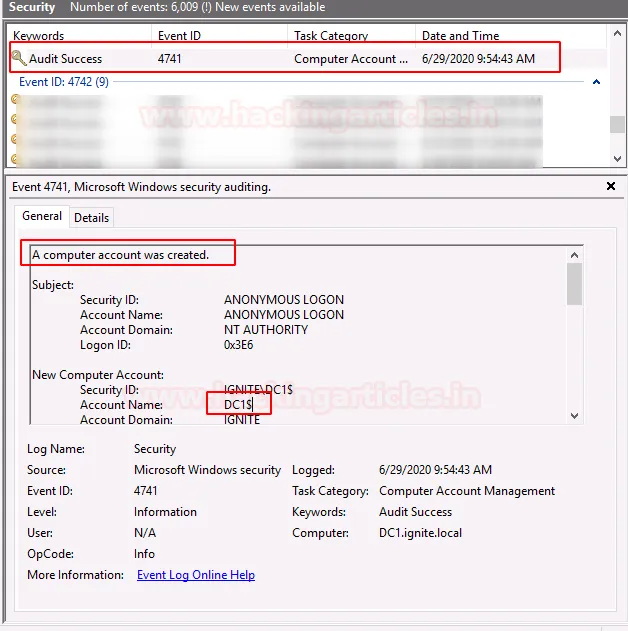The image size is (628, 631).
Task: Sort by Task Category column header
Action: (x=331, y=36)
